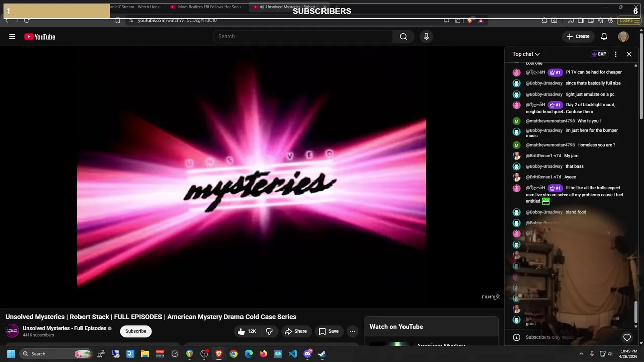Expand the Top chat dropdown
Screen dimensions: 644x362
tap(526, 54)
